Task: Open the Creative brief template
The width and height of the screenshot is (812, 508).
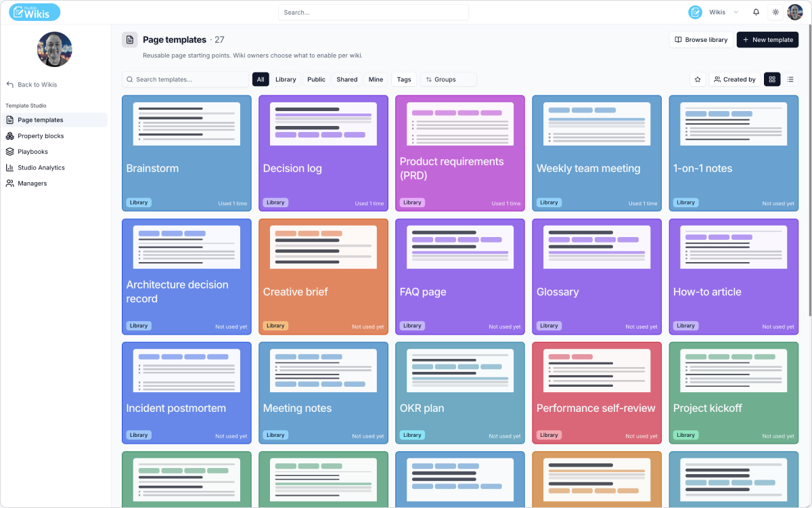Action: coord(323,277)
